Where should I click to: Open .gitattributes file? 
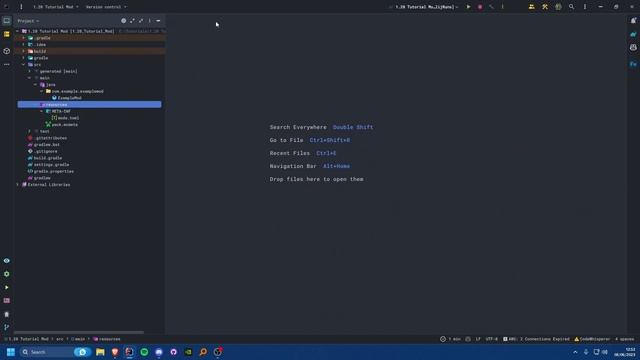[50, 138]
